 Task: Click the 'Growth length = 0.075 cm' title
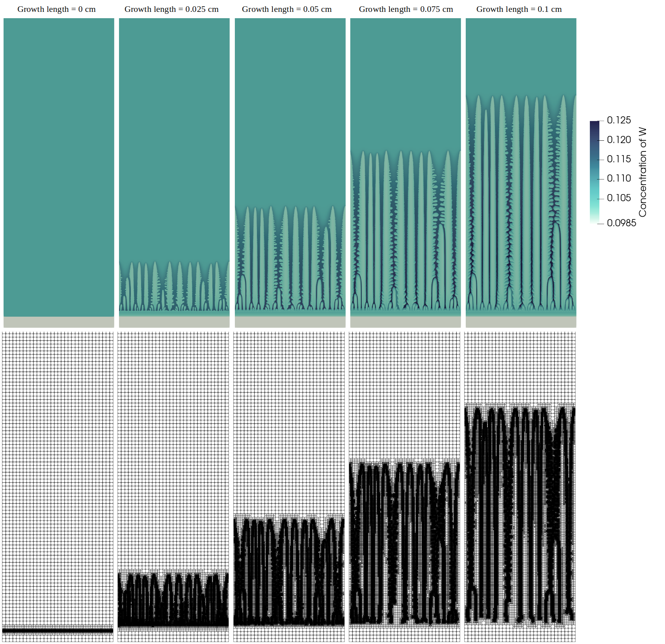point(406,9)
